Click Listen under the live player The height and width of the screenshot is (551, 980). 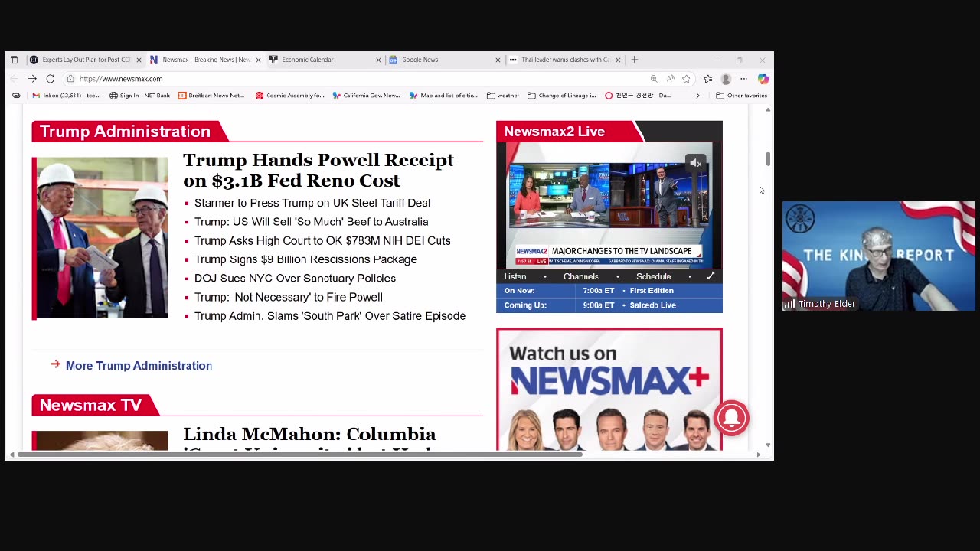click(x=515, y=276)
